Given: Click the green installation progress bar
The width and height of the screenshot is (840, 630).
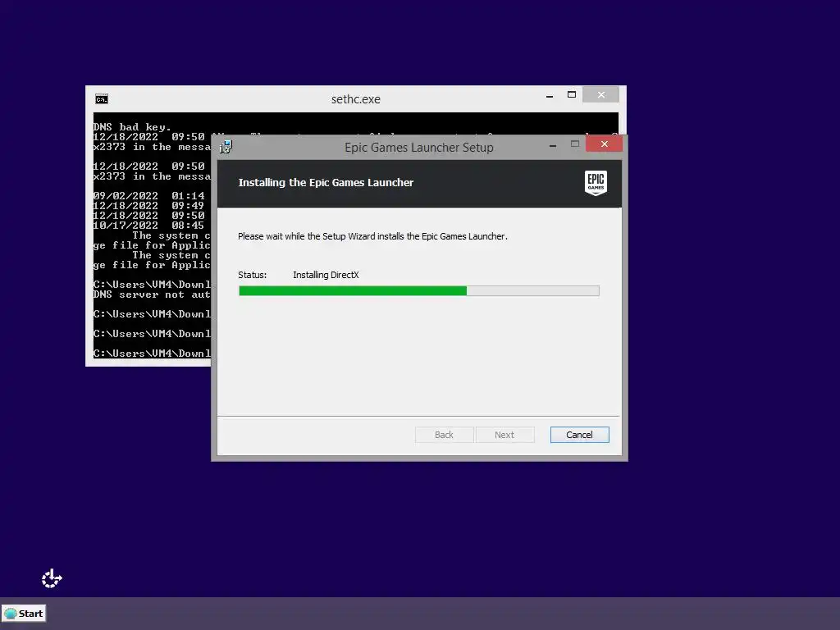Looking at the screenshot, I should tap(418, 291).
